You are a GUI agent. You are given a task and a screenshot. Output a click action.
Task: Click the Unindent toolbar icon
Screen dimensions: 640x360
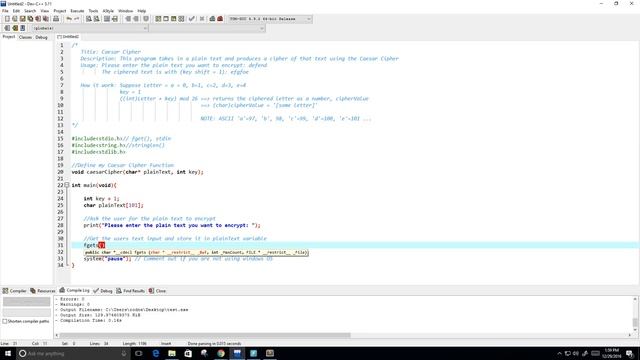click(136, 19)
